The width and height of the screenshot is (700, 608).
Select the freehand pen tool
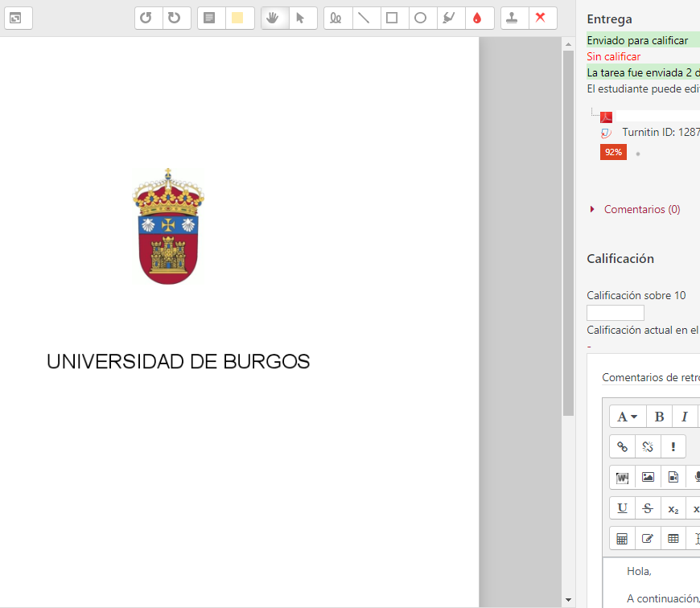pyautogui.click(x=338, y=18)
